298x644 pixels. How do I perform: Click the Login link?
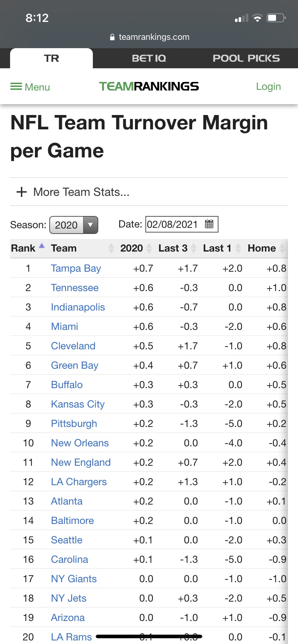tap(268, 87)
